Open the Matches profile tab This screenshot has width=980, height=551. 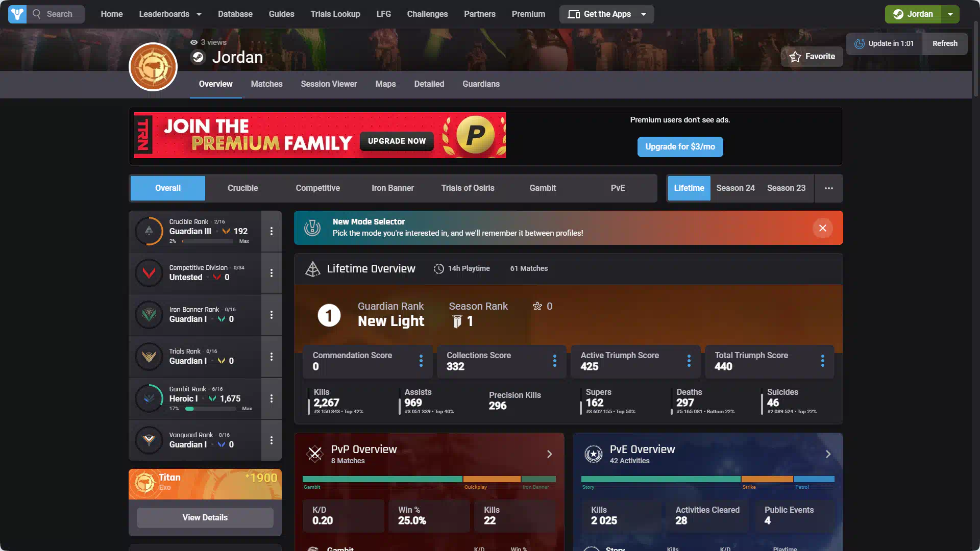[267, 84]
